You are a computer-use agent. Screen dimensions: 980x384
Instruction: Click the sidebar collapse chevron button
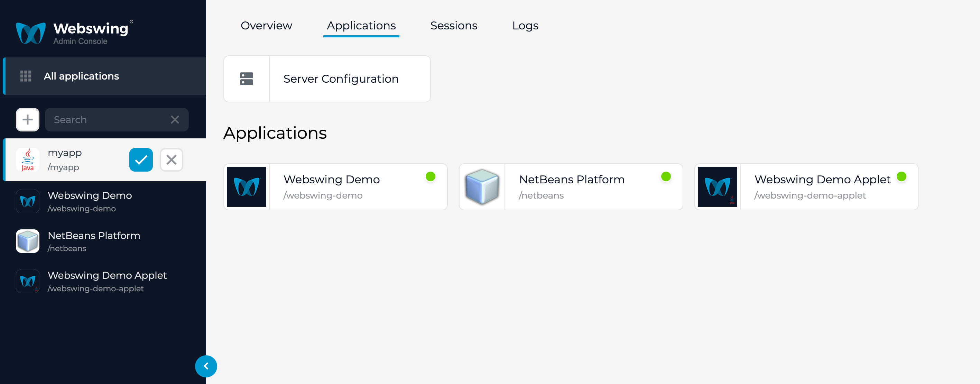206,366
